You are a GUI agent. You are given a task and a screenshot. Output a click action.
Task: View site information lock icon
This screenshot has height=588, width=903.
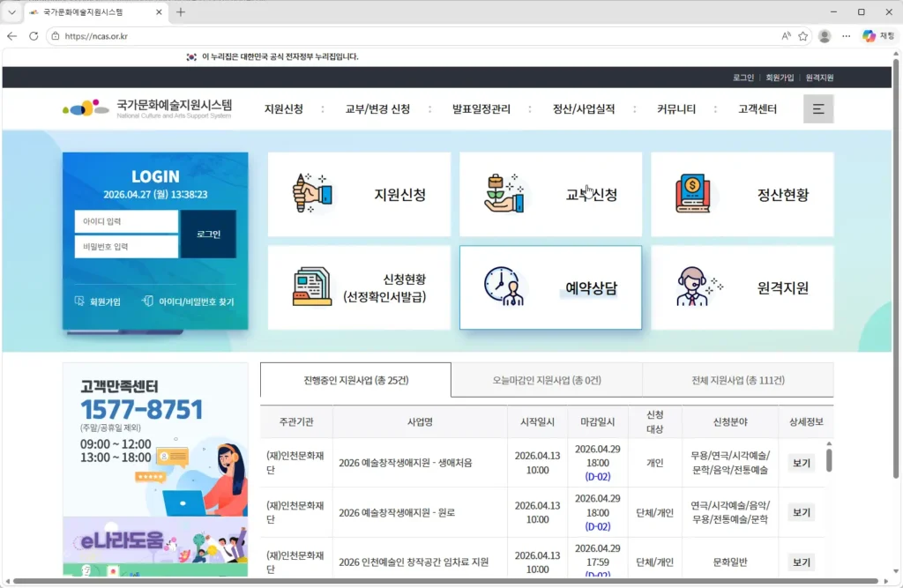click(x=56, y=36)
